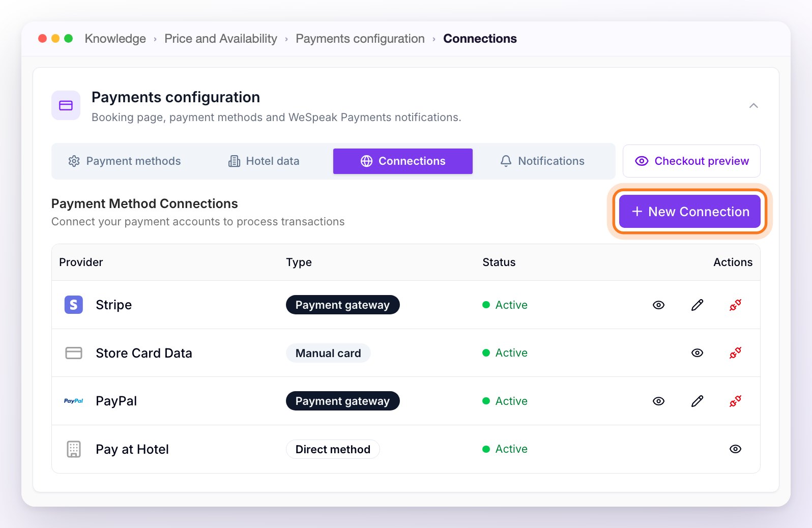Screen dimensions: 812x528
Task: Go to Knowledge in the breadcrumb
Action: click(x=115, y=39)
